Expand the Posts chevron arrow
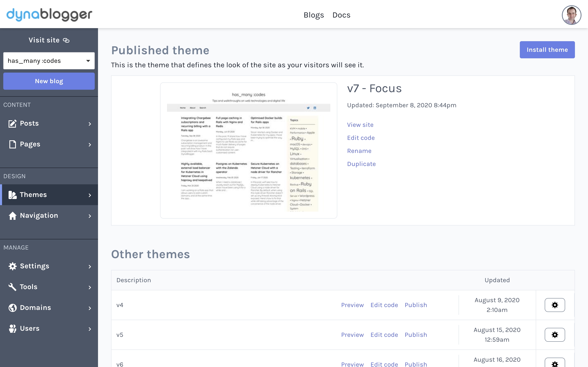Screen dimensions: 588x367 [x=90, y=124]
